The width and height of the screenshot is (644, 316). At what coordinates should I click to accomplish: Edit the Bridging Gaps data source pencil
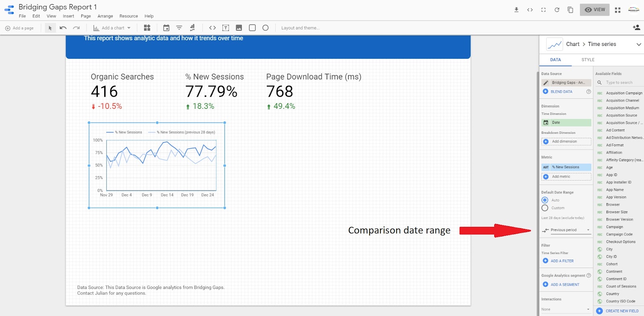point(546,83)
